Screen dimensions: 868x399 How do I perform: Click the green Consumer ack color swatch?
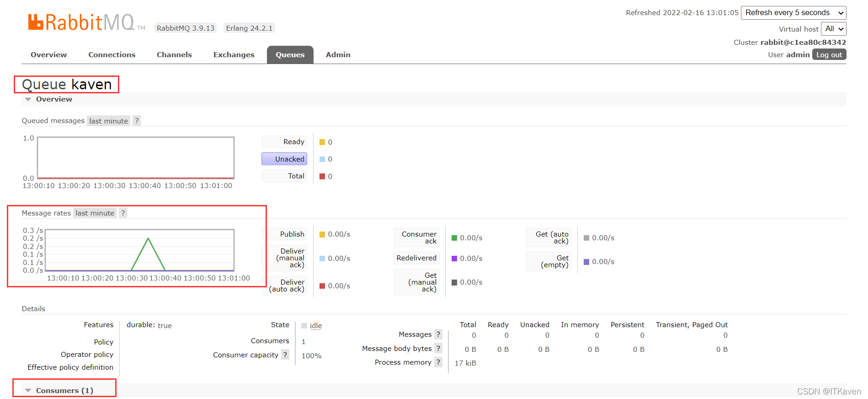(454, 238)
